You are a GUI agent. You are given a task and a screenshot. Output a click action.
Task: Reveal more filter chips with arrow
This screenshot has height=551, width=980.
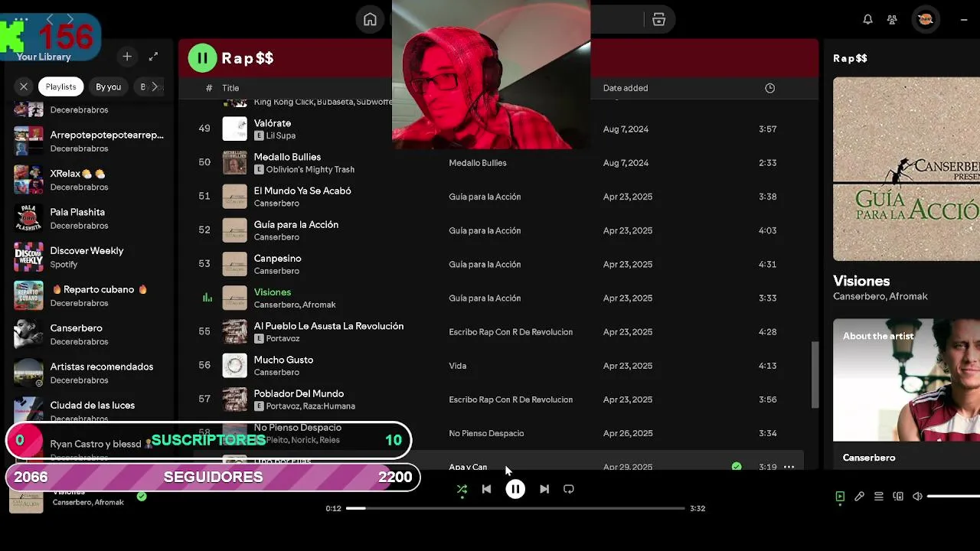pos(155,86)
